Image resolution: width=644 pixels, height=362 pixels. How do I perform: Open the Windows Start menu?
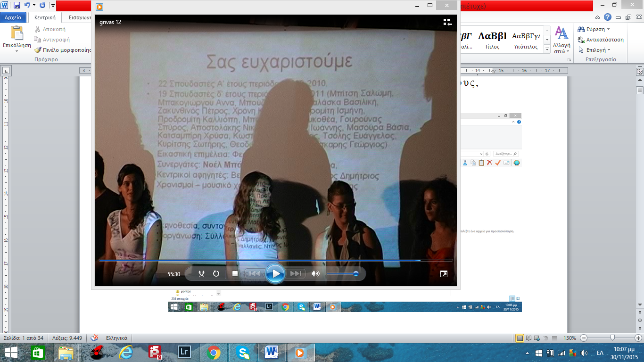click(11, 353)
